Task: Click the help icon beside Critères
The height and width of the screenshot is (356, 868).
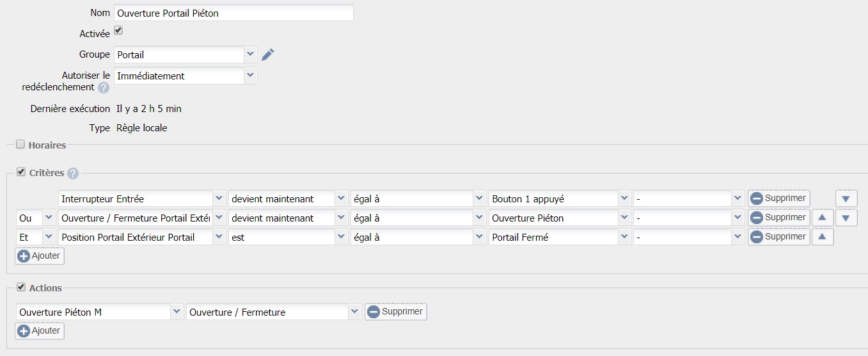Action: (73, 174)
